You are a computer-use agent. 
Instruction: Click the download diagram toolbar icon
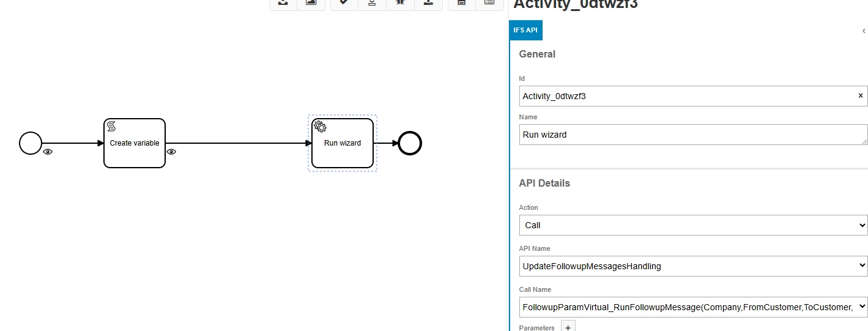pos(283,3)
